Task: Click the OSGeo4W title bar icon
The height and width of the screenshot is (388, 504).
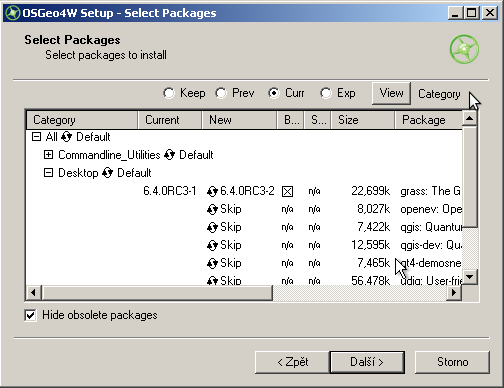Action: coord(13,13)
